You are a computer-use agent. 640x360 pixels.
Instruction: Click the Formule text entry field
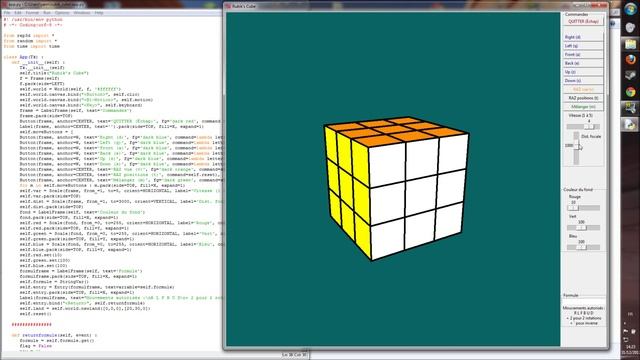584,301
